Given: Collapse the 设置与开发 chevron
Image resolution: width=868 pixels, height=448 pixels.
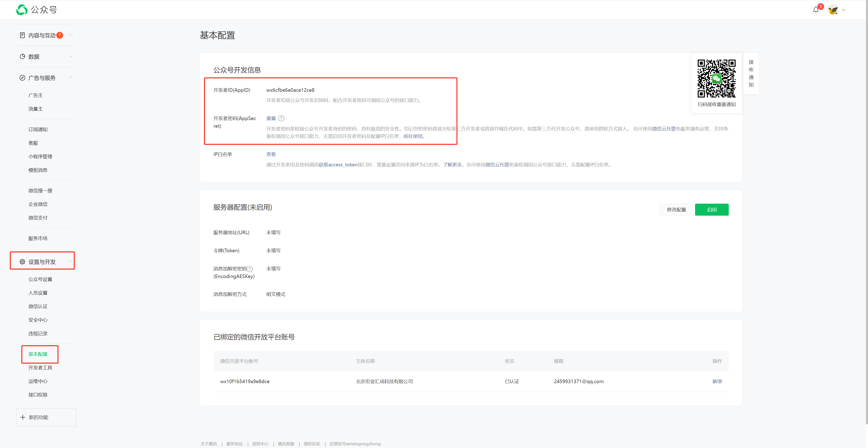Looking at the screenshot, I should (x=71, y=261).
